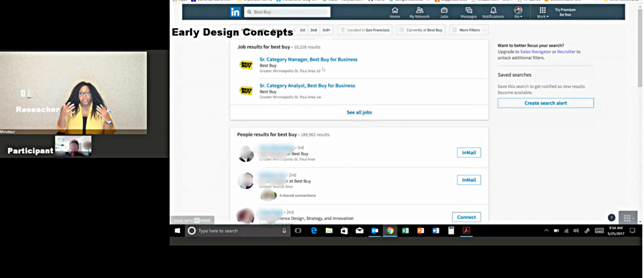Open the Windows Start button
Image resolution: width=644 pixels, height=278 pixels.
pos(177,231)
